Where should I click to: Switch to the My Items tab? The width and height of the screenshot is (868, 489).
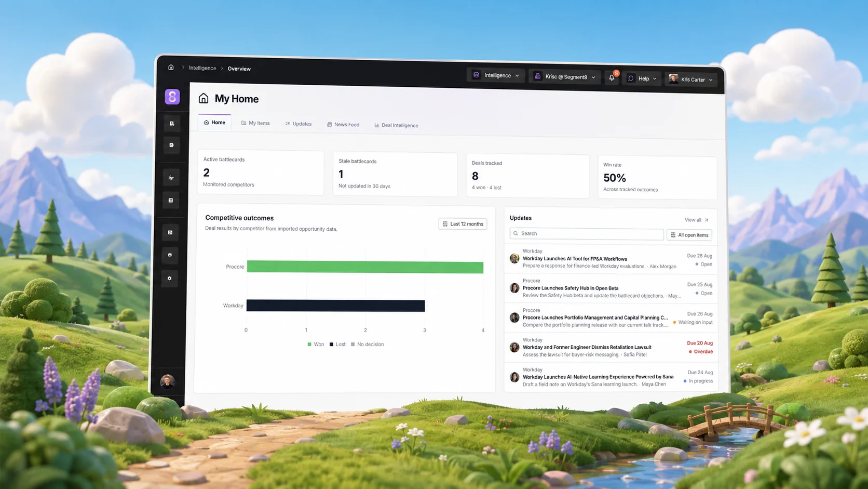pyautogui.click(x=255, y=123)
